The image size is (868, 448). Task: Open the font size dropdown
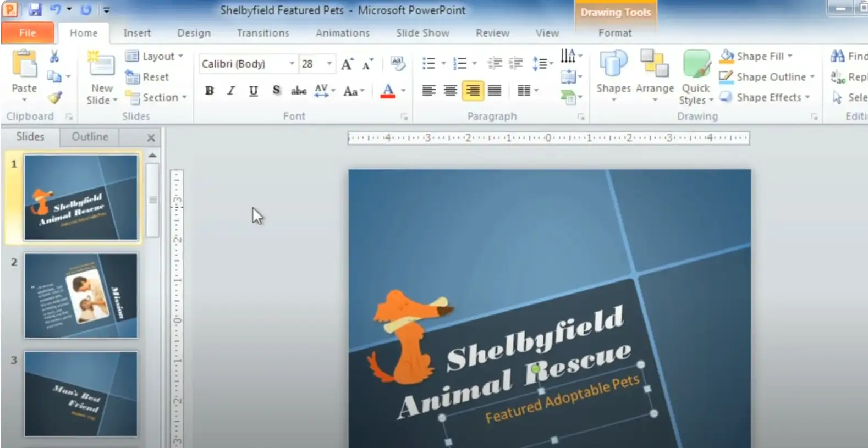[x=329, y=64]
